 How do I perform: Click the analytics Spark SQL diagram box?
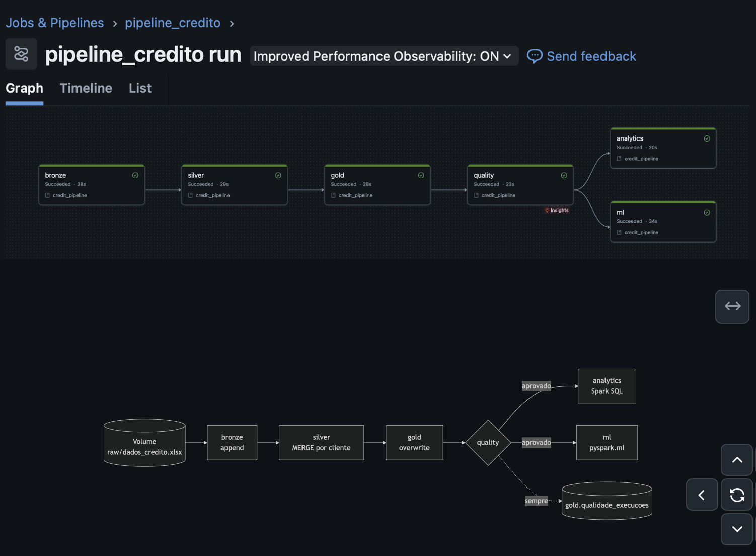(607, 386)
